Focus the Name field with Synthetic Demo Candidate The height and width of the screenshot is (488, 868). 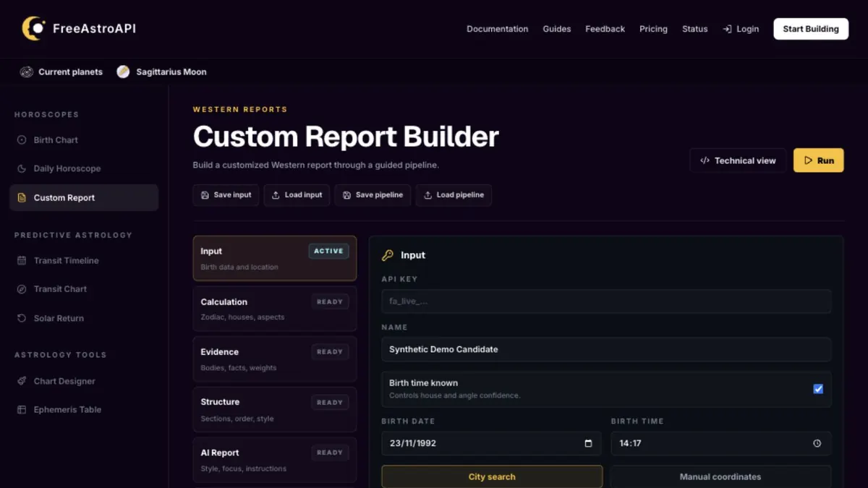(606, 349)
